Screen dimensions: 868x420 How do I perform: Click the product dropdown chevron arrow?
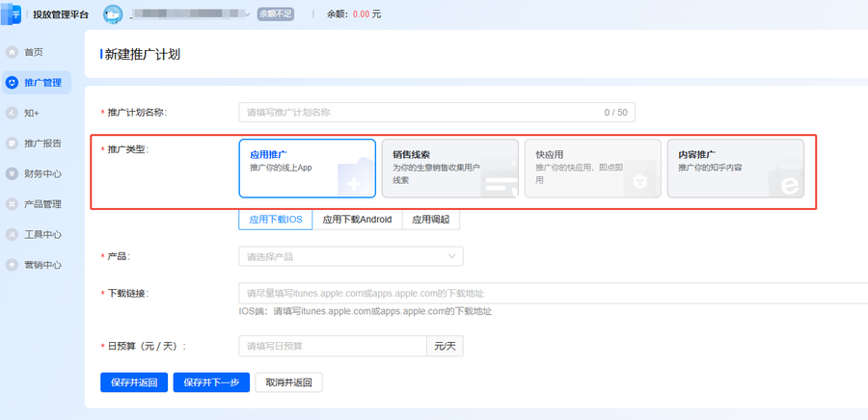(x=451, y=256)
